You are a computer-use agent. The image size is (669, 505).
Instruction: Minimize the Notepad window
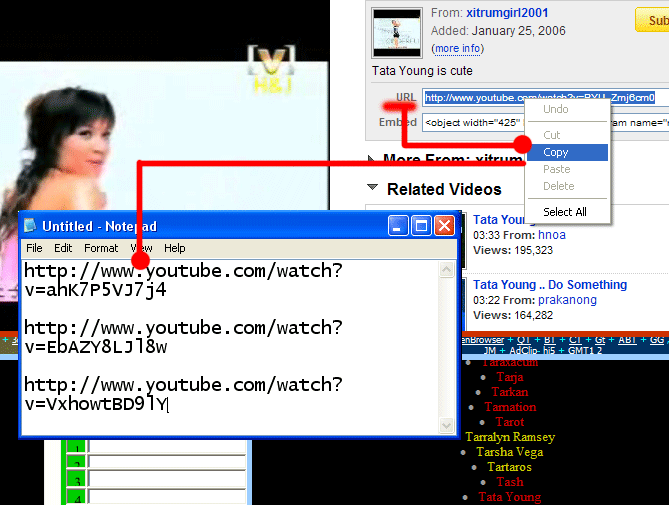tap(398, 226)
